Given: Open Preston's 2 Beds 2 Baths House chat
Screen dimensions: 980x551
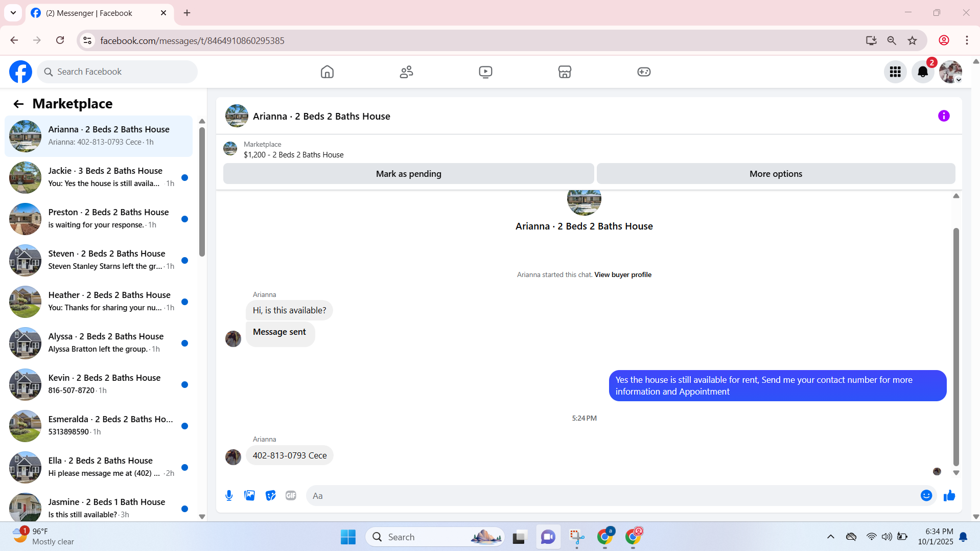Looking at the screenshot, I should pos(99,219).
